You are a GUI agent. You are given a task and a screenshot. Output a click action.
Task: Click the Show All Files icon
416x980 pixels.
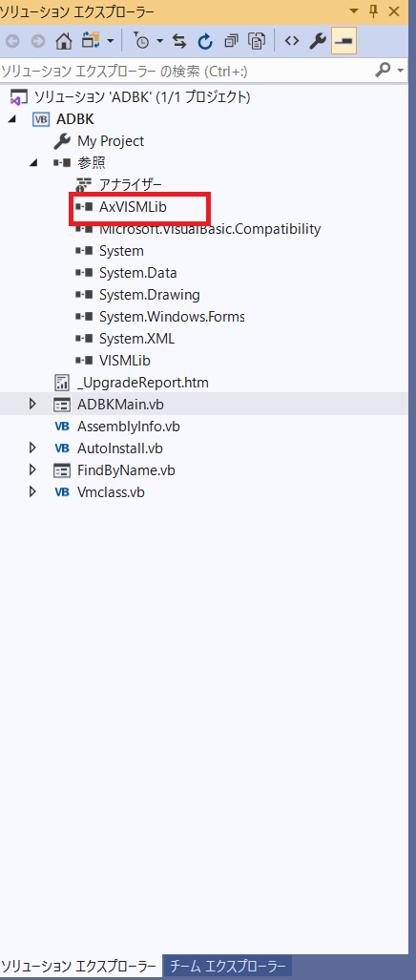point(257,41)
